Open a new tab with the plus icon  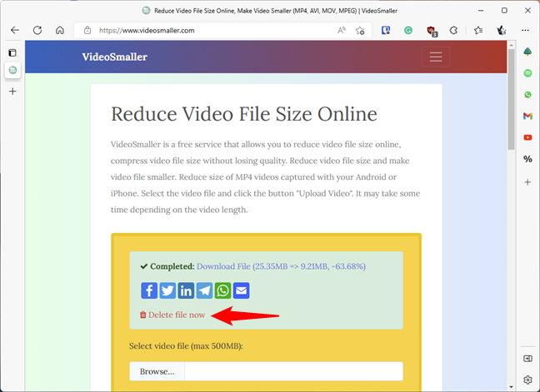coord(12,91)
